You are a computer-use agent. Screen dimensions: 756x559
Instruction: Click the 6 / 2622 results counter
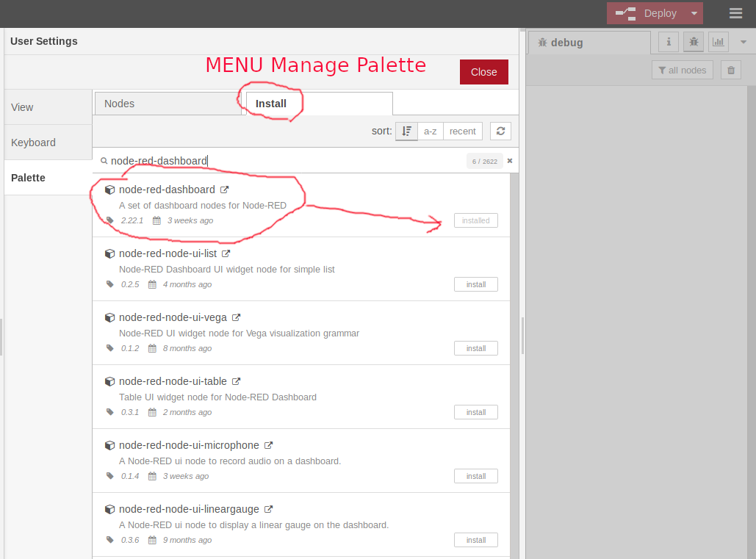click(485, 161)
